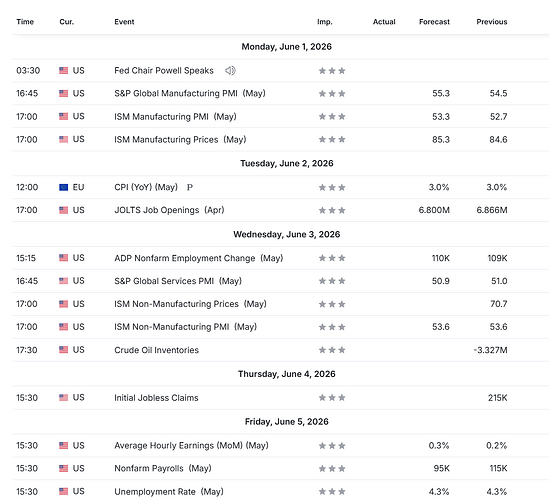Click the US flag on Initial Jobless Claims row
The height and width of the screenshot is (500, 549).
pyautogui.click(x=63, y=398)
